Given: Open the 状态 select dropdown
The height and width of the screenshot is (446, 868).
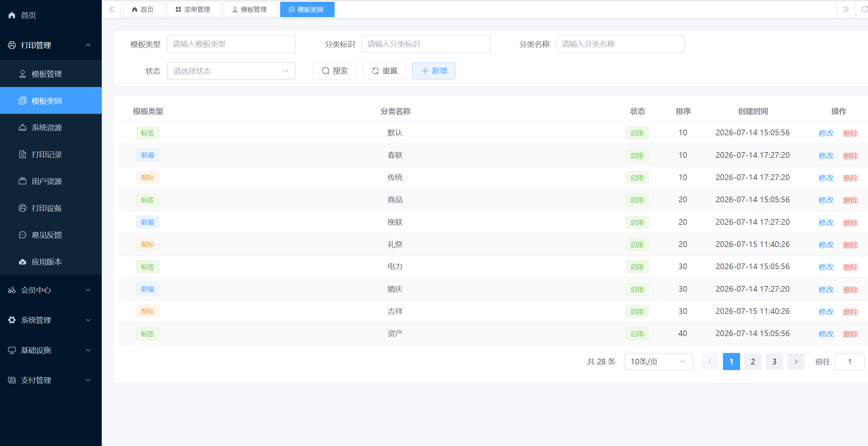Looking at the screenshot, I should pos(231,71).
